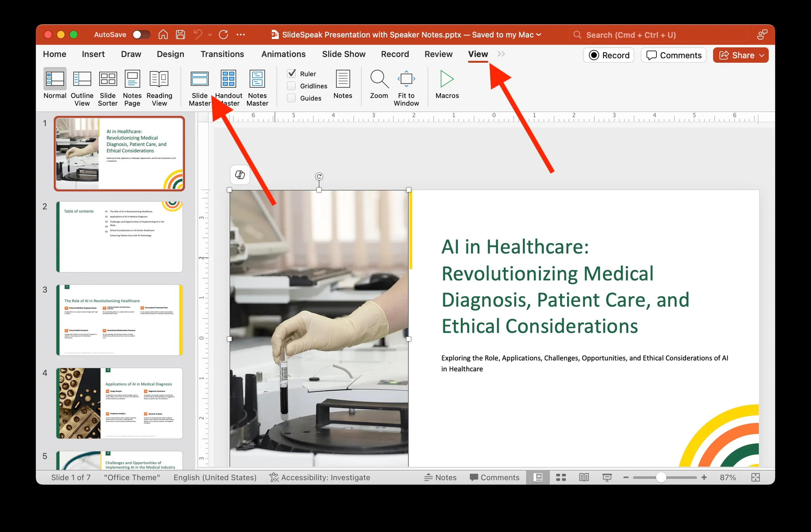This screenshot has height=532, width=811.
Task: Open the Draw tab
Action: 131,54
